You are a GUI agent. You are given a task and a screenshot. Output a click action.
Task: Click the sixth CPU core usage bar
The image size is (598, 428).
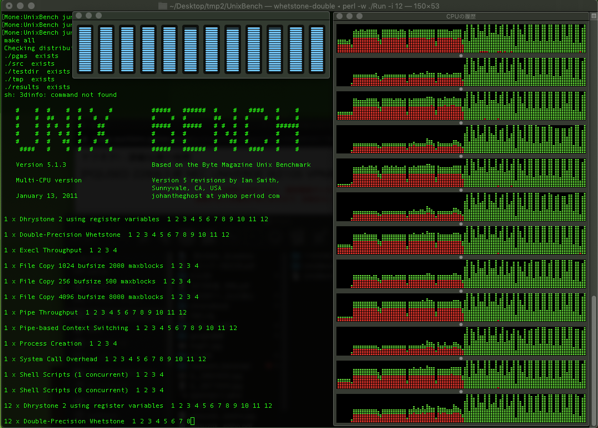tap(190, 49)
